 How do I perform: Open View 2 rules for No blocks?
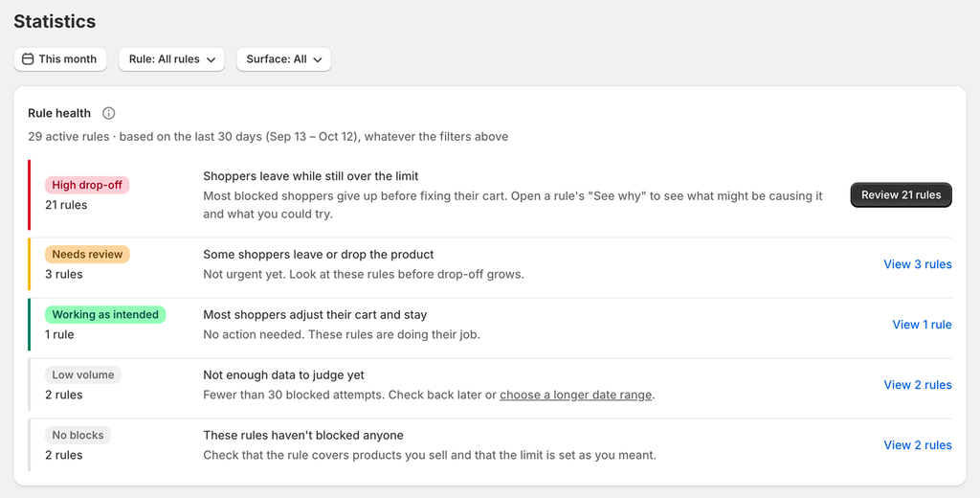(918, 444)
